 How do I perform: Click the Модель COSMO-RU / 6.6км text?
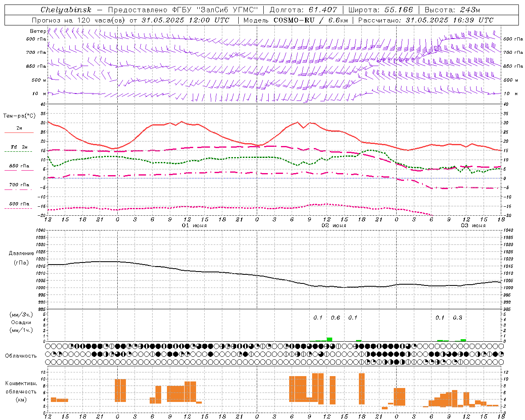point(295,20)
